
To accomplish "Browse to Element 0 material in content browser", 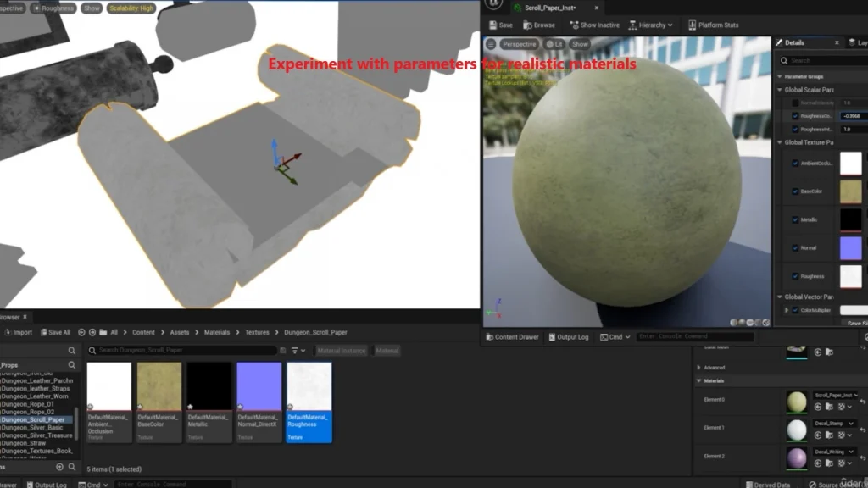I will coord(829,407).
